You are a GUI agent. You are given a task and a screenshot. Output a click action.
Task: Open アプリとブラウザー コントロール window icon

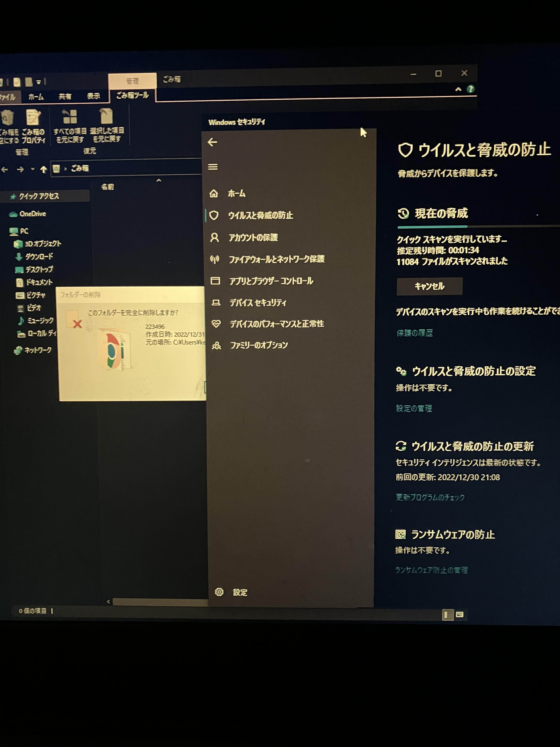coord(215,281)
